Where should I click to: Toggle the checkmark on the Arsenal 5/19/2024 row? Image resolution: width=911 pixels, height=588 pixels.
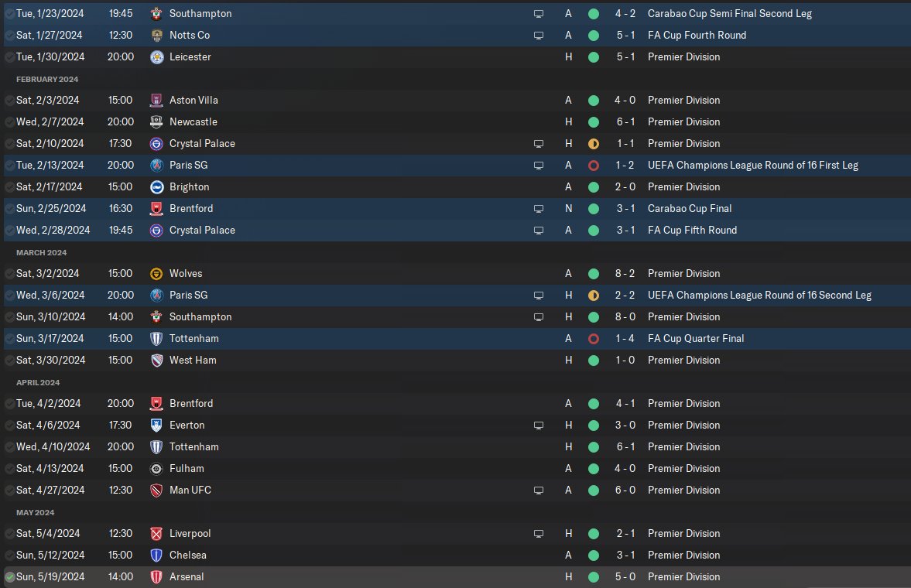coord(9,577)
